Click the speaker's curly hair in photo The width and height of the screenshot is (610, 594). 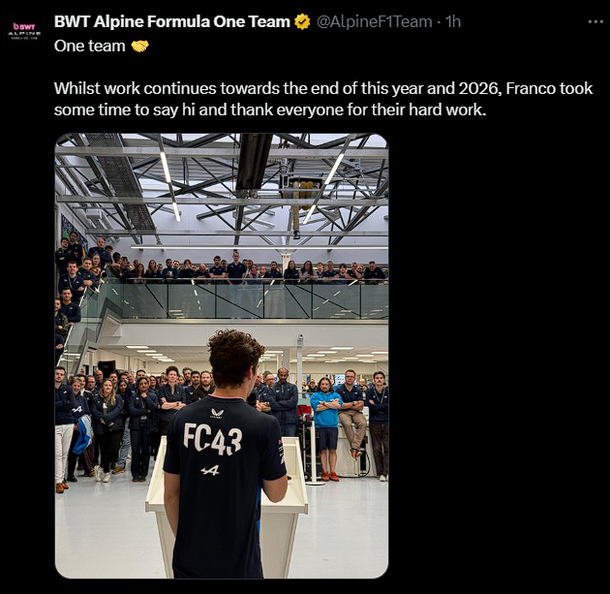(235, 355)
